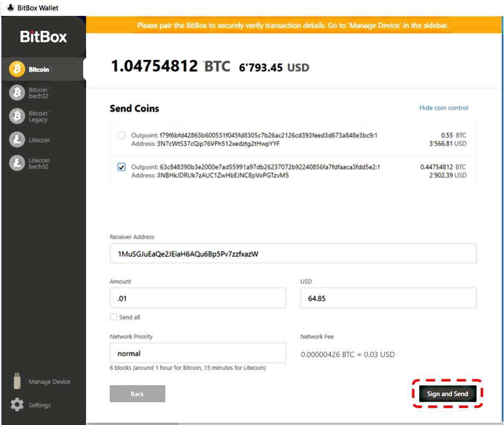Click the Bitcoin Legacy coin icon
The image size is (504, 425).
pyautogui.click(x=17, y=116)
